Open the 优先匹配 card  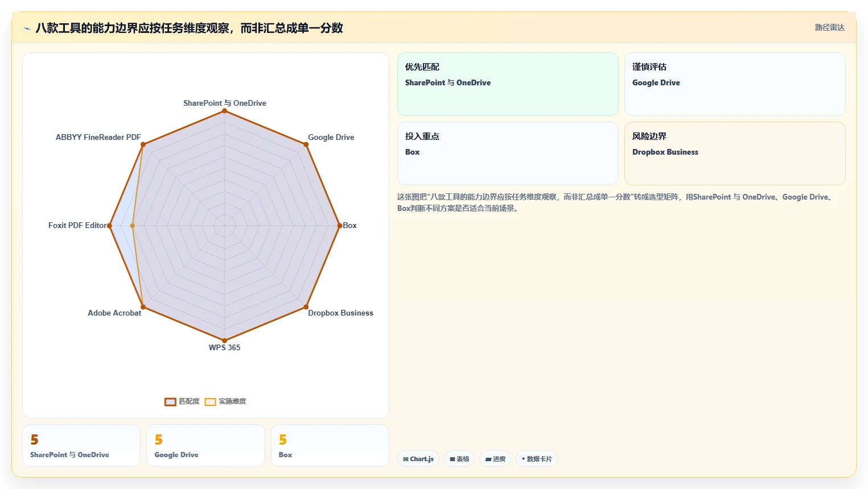tap(508, 84)
